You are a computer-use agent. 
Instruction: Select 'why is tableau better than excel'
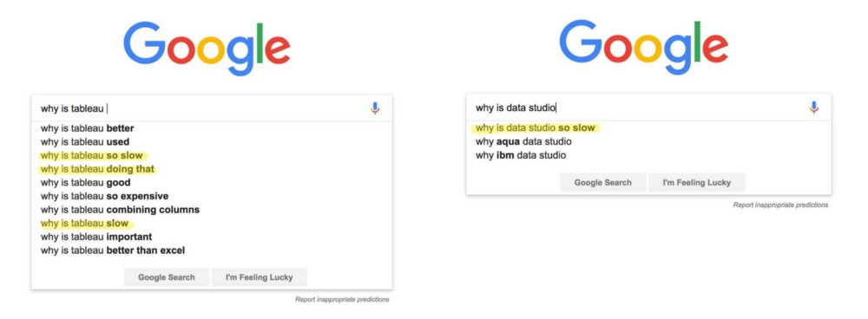tap(112, 251)
